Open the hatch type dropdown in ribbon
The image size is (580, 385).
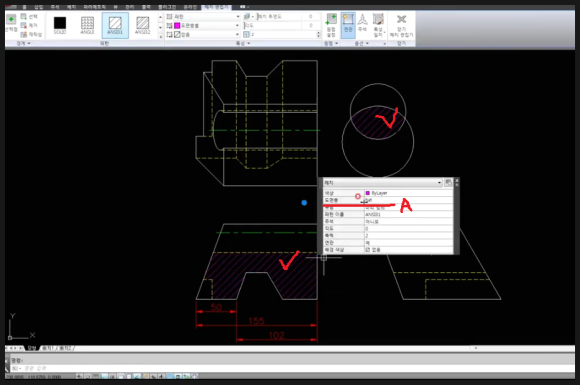(203, 17)
